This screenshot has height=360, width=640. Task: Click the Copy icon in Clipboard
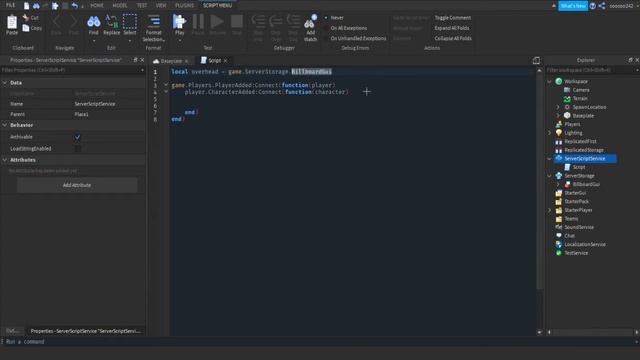(26, 28)
